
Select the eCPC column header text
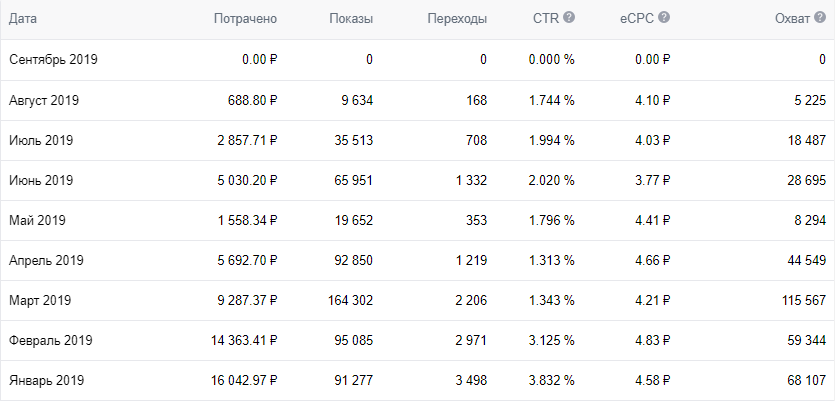pos(638,19)
